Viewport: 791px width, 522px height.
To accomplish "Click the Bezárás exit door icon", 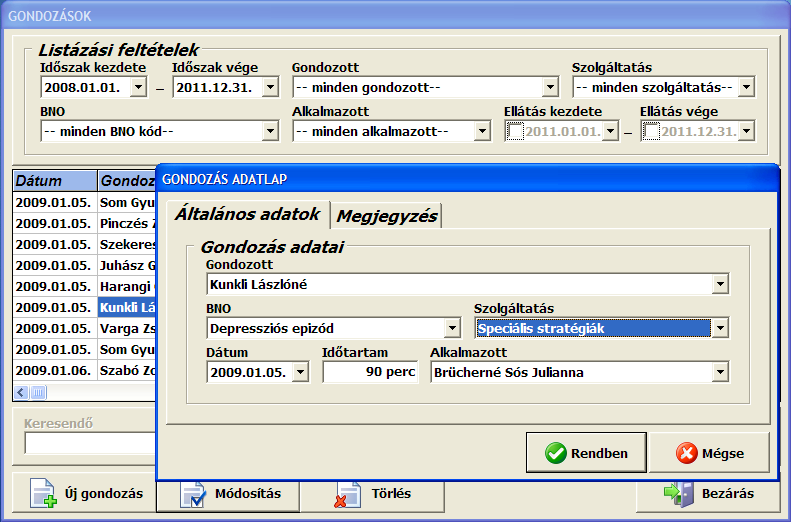I will coord(677,493).
